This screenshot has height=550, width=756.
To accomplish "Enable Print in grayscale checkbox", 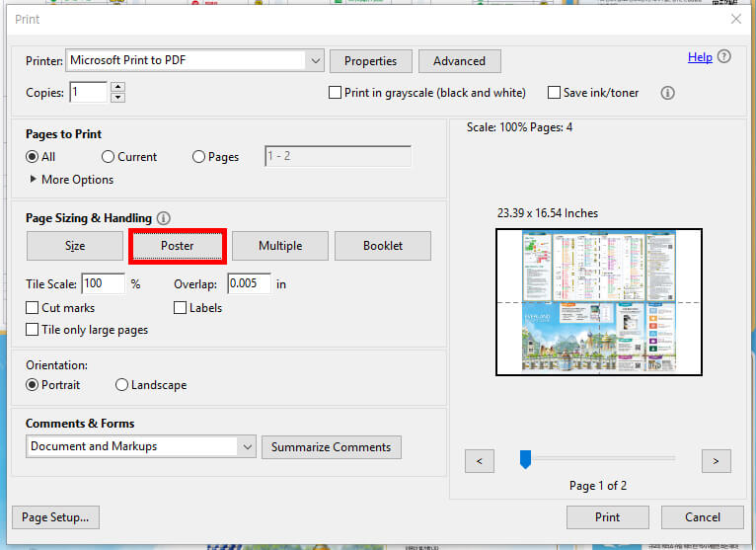I will [x=335, y=92].
